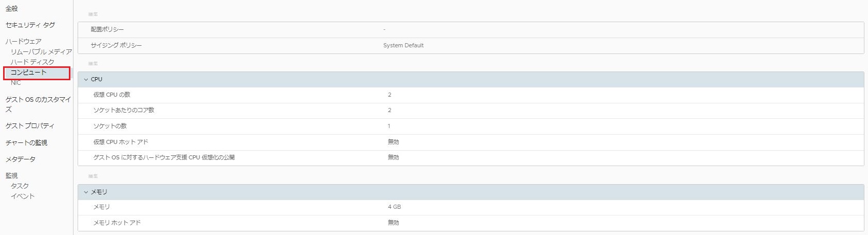Click the System Default value
Screen dimensions: 868x235
click(x=403, y=45)
